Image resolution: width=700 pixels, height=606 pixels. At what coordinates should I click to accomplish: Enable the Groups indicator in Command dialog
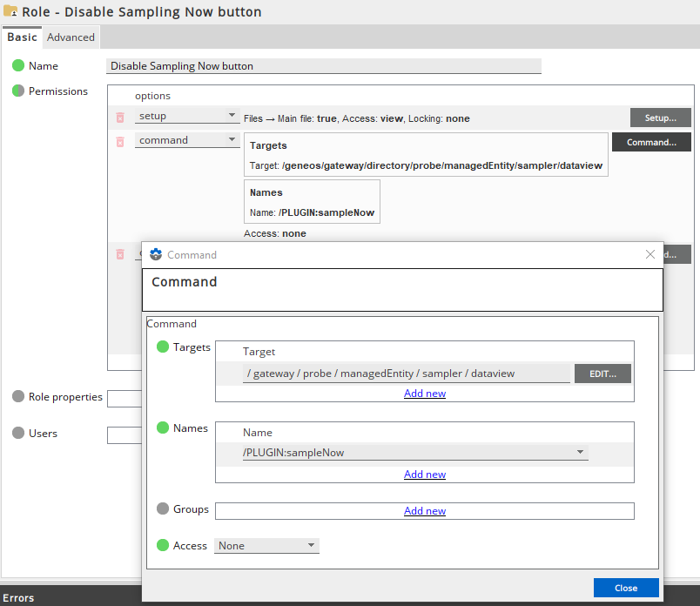tap(163, 508)
